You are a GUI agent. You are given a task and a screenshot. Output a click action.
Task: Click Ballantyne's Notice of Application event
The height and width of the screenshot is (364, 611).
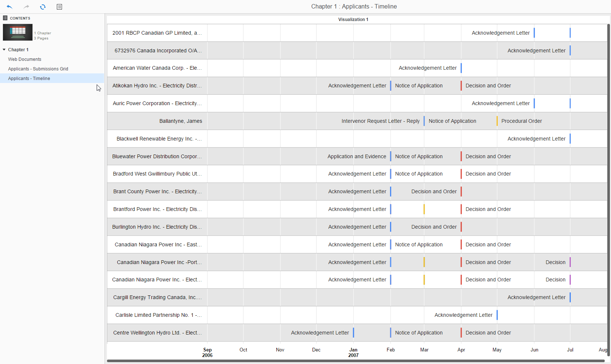[x=452, y=121]
